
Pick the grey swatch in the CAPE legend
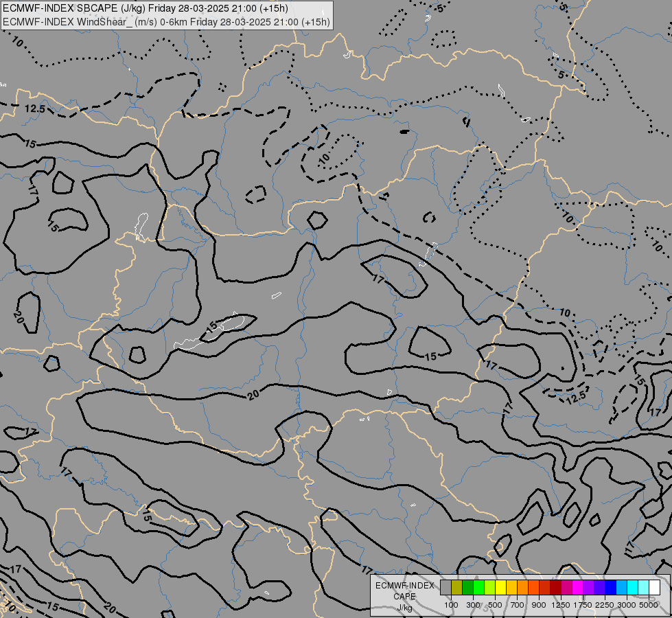coord(446,588)
